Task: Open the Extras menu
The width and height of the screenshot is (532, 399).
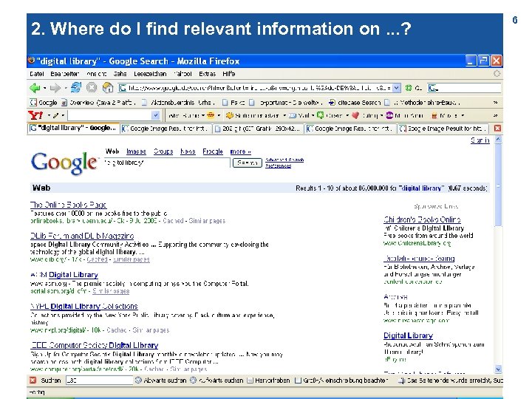Action: point(207,74)
